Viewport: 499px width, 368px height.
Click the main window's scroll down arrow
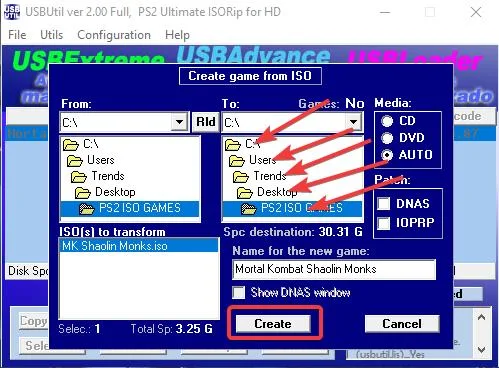481,350
